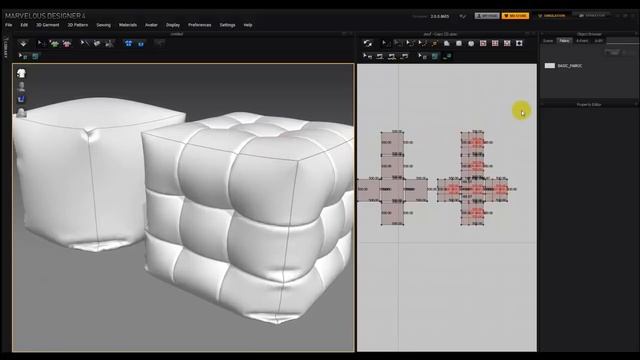Select the first pink internal shape tool

pyautogui.click(x=483, y=43)
